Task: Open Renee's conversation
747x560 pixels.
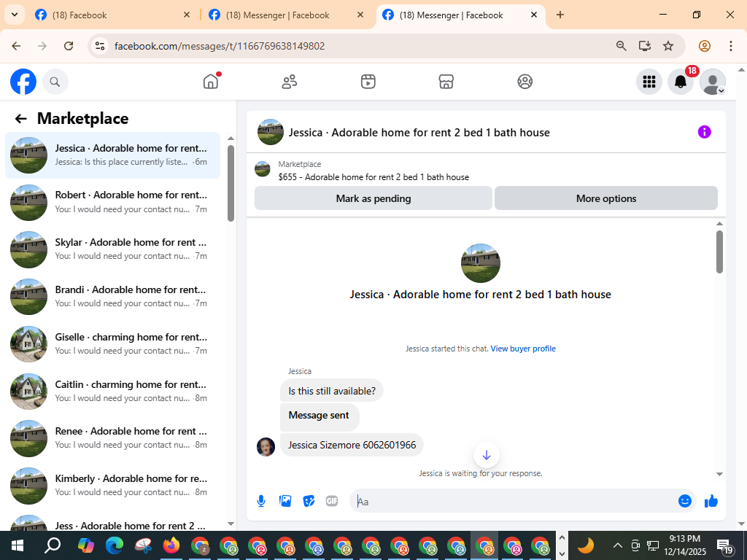Action: click(113, 438)
